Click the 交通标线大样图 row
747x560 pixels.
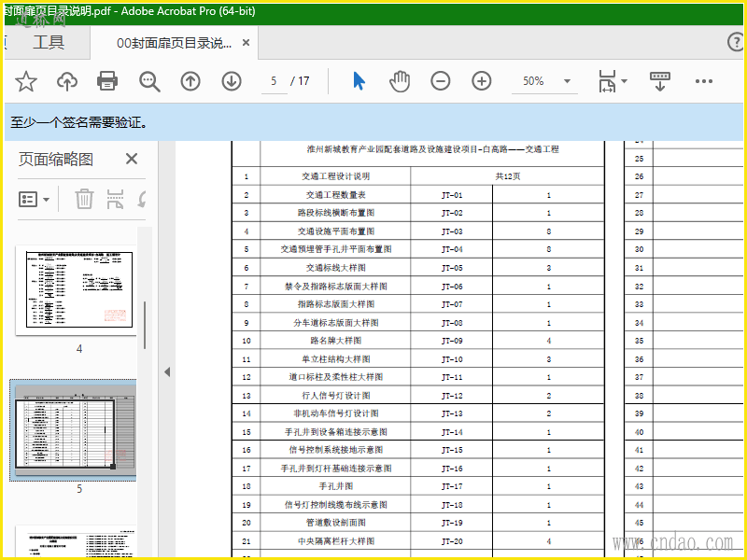coord(417,268)
